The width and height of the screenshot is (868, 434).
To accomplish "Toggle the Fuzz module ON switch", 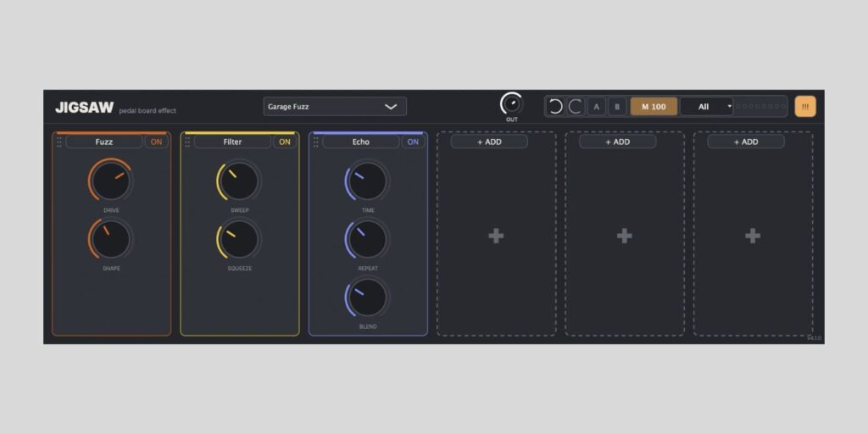I will point(157,142).
